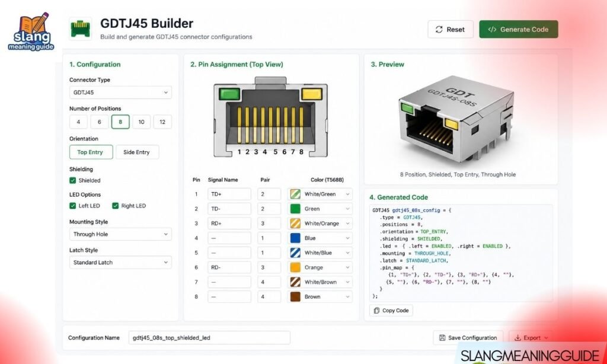
Task: Click the pair field for pin 6
Action: click(269, 267)
